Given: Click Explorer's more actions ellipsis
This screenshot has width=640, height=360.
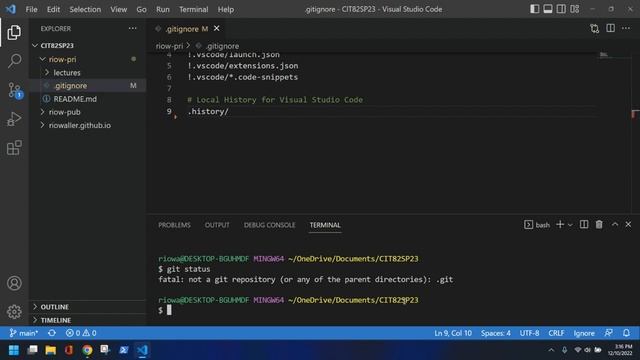Looking at the screenshot, I should [x=133, y=29].
